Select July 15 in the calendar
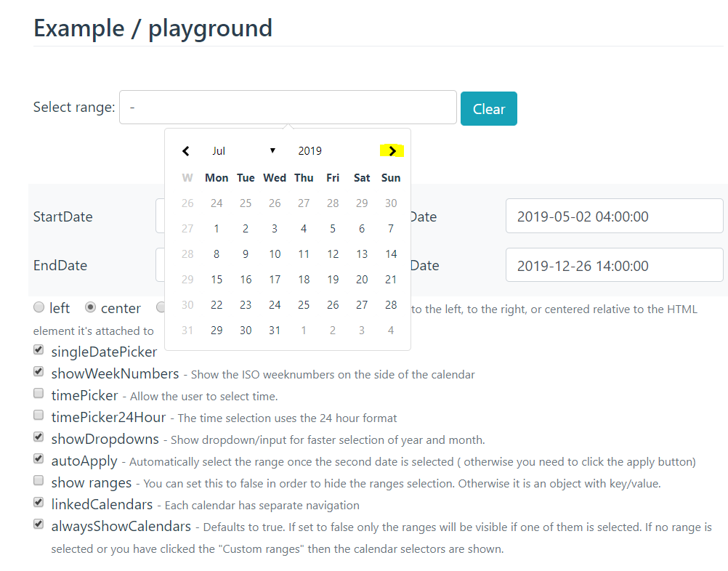728x571 pixels. click(x=217, y=279)
